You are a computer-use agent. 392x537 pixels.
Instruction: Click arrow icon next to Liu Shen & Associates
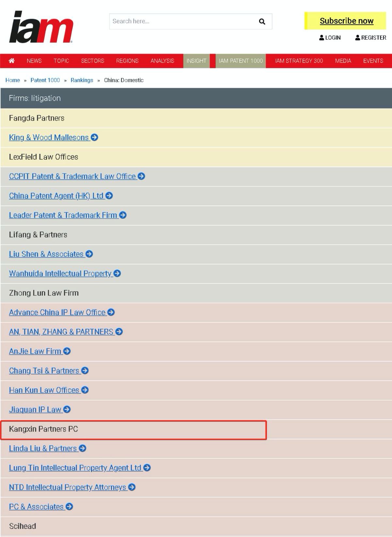pyautogui.click(x=89, y=254)
